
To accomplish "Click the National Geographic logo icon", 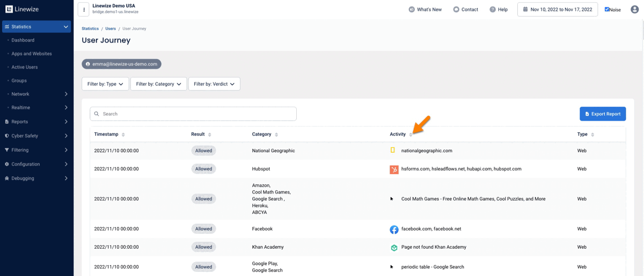I will (x=393, y=151).
